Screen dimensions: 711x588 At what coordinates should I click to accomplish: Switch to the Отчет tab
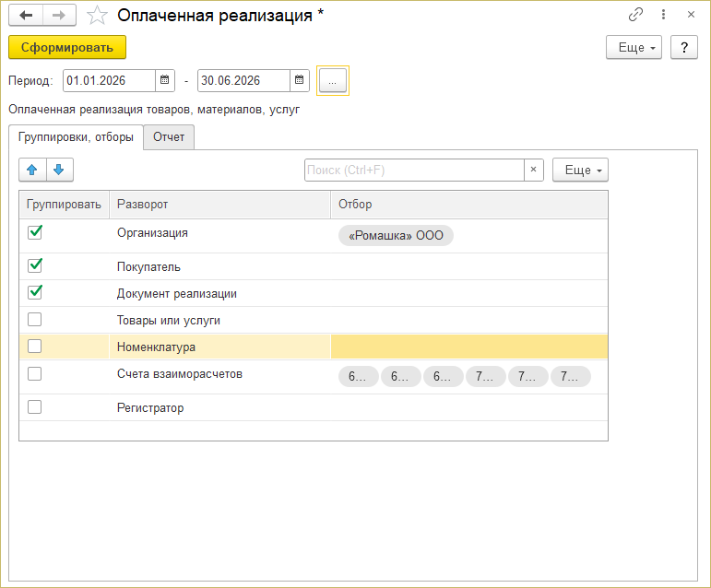click(169, 136)
